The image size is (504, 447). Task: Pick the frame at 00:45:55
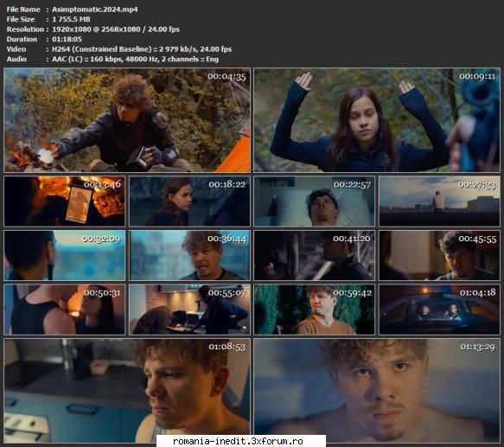click(x=439, y=255)
